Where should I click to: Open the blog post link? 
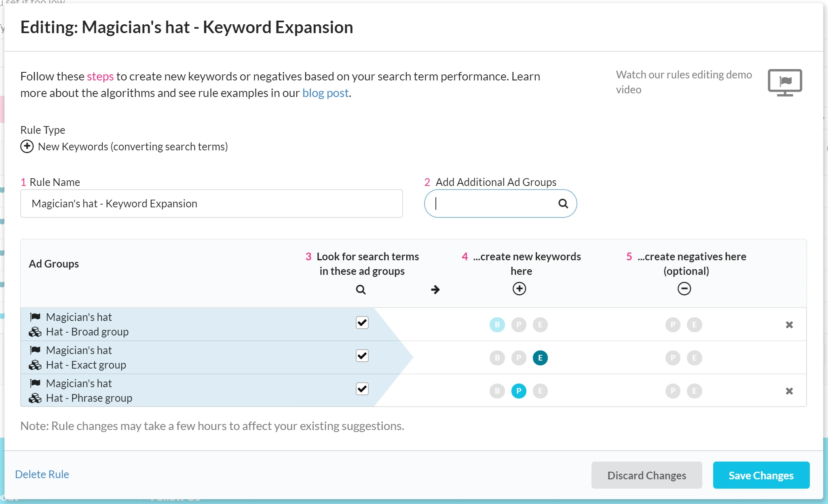pos(325,93)
